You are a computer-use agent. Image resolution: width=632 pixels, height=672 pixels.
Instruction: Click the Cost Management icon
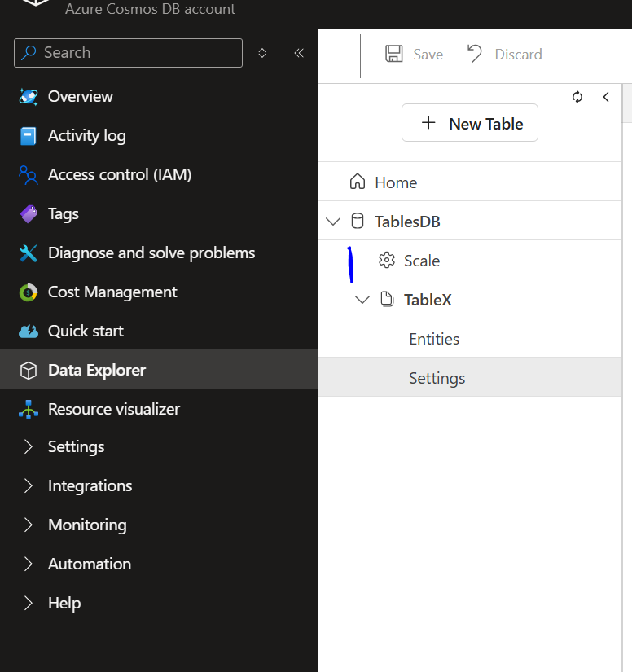pyautogui.click(x=29, y=292)
